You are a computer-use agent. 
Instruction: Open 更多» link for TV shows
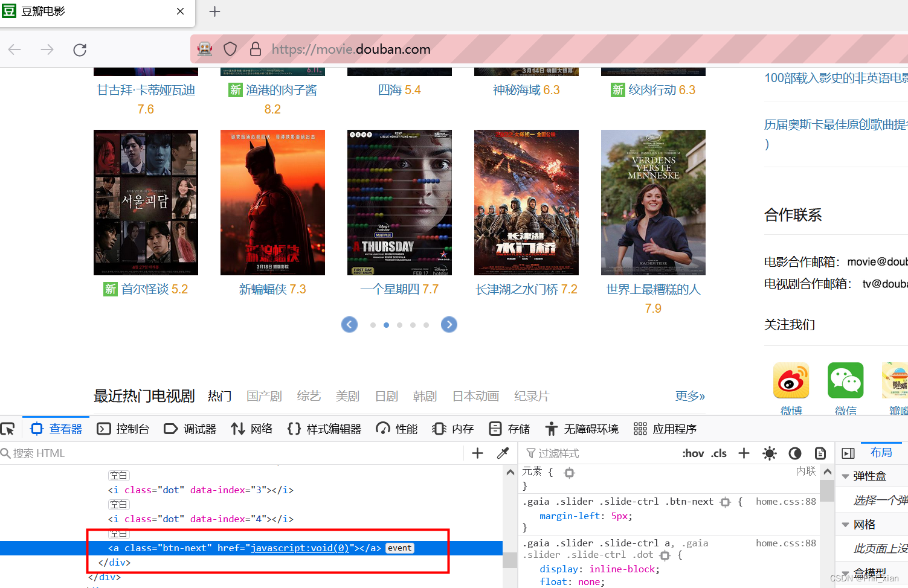point(690,396)
